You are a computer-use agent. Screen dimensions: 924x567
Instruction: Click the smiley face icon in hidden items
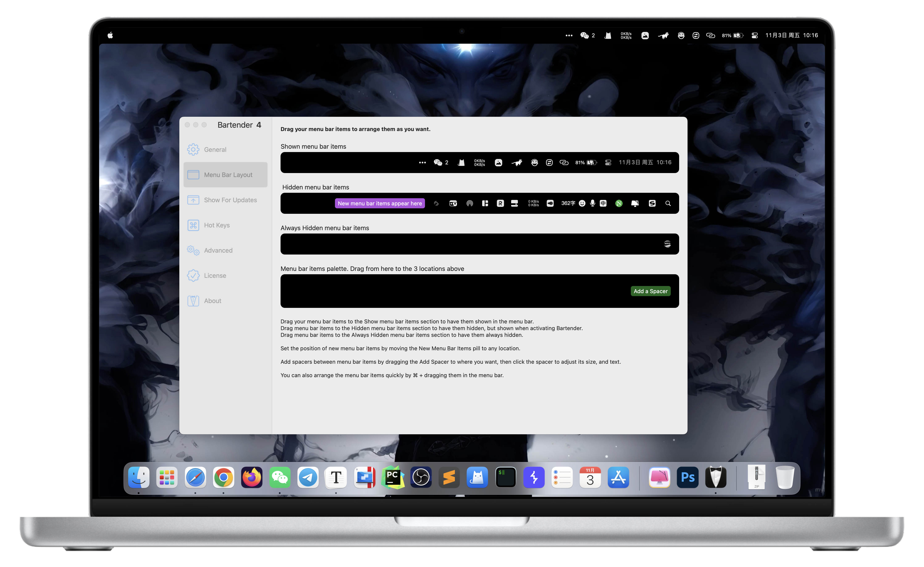point(582,203)
